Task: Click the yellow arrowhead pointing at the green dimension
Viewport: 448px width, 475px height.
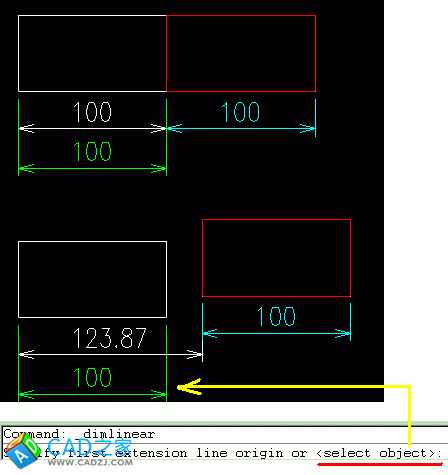Action: [x=189, y=387]
